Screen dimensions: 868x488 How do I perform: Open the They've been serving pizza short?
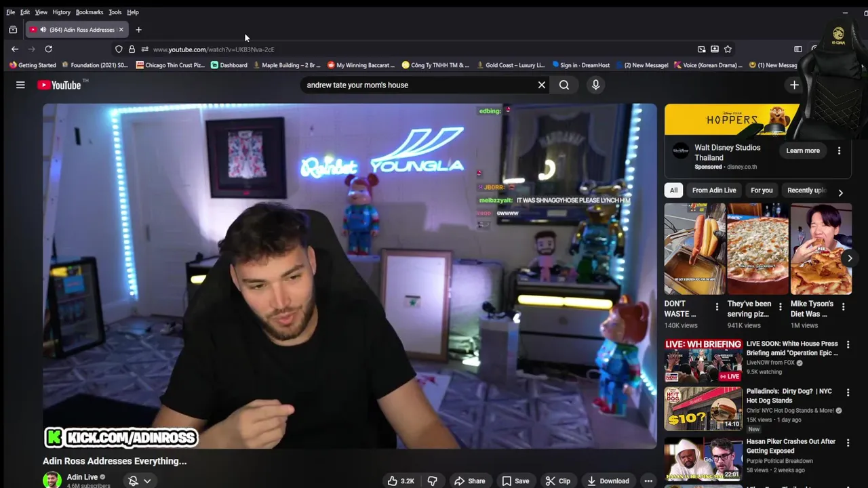757,249
